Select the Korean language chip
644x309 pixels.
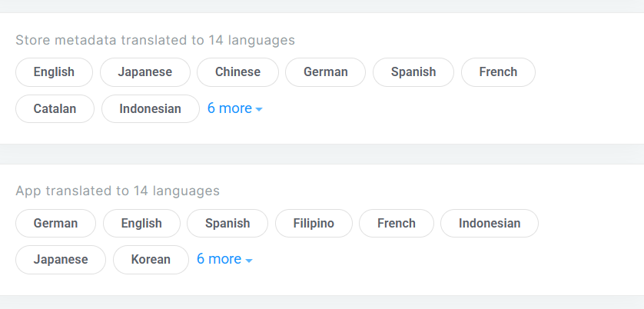pyautogui.click(x=151, y=260)
